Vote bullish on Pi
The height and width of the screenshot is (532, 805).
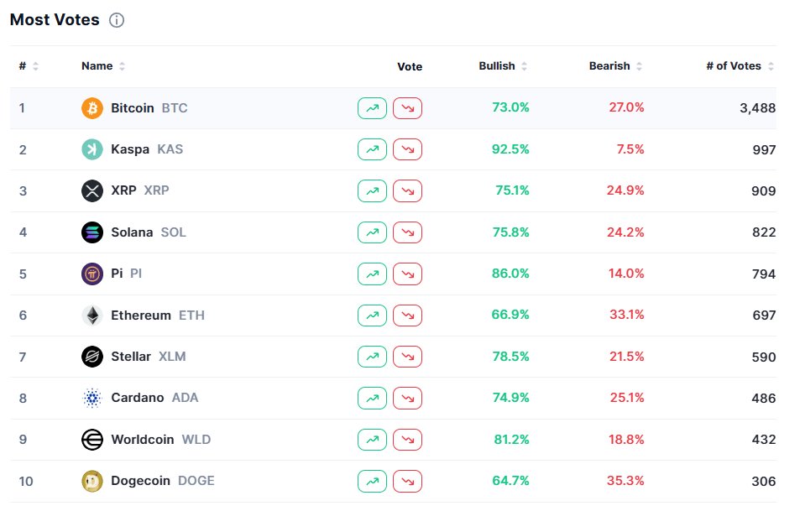pos(372,274)
